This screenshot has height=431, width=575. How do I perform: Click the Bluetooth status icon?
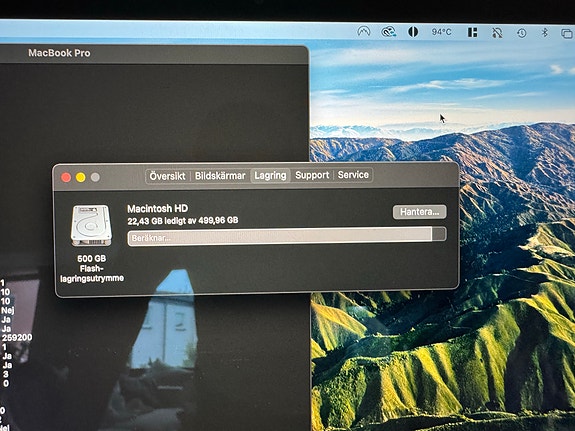(545, 33)
